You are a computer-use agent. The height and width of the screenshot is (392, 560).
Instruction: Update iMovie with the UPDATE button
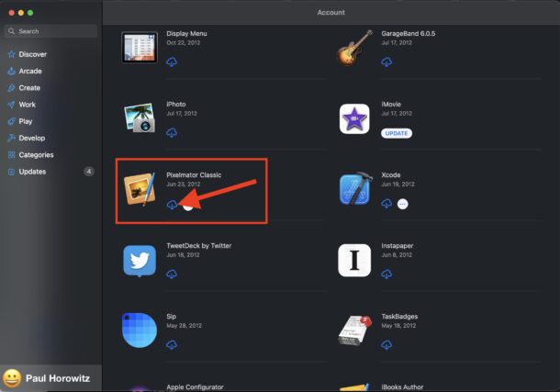pyautogui.click(x=397, y=133)
